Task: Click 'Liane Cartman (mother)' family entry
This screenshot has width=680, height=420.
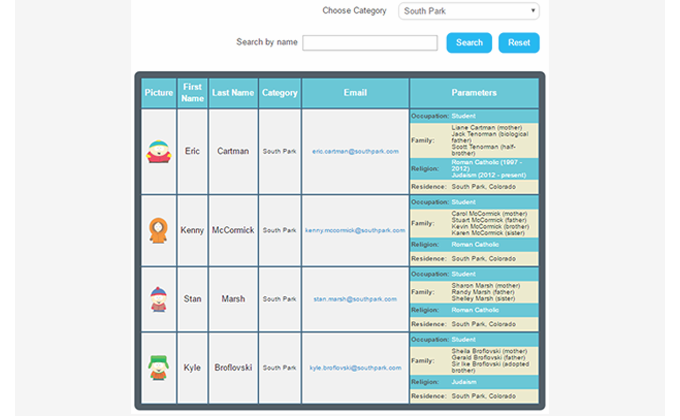Action: [x=487, y=128]
